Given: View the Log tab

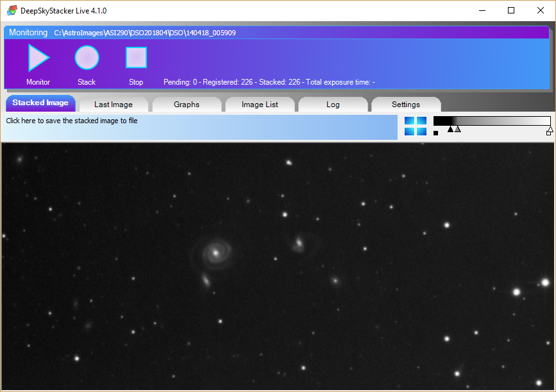Looking at the screenshot, I should point(333,105).
